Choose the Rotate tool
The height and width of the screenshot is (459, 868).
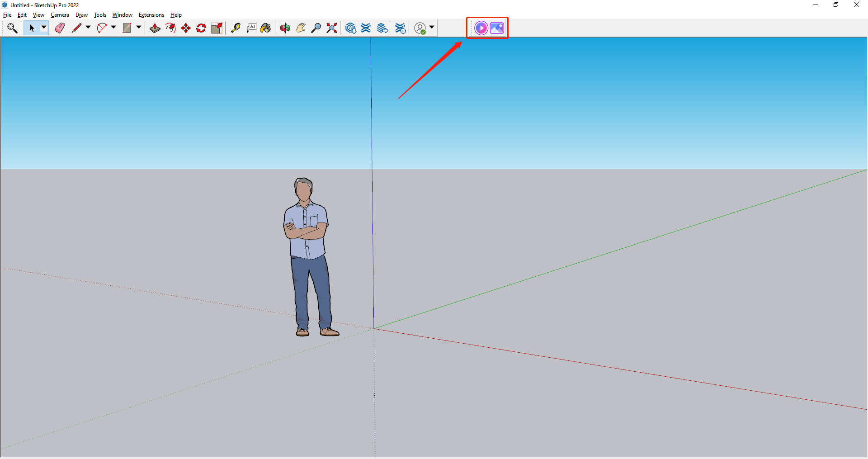click(201, 28)
